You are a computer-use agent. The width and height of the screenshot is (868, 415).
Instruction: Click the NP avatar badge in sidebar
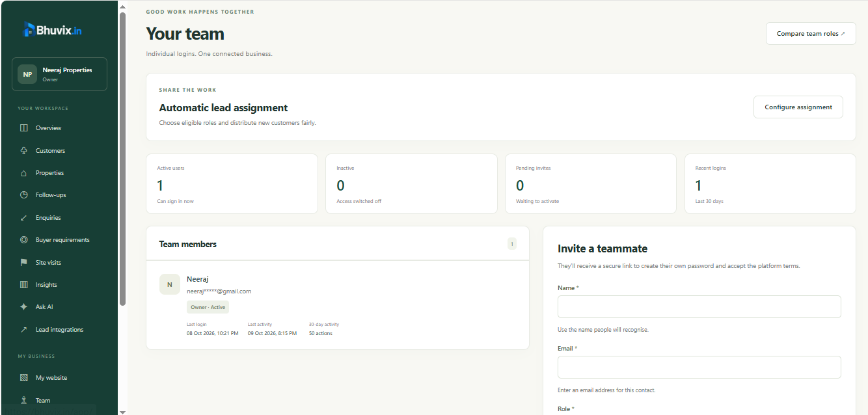[x=27, y=74]
